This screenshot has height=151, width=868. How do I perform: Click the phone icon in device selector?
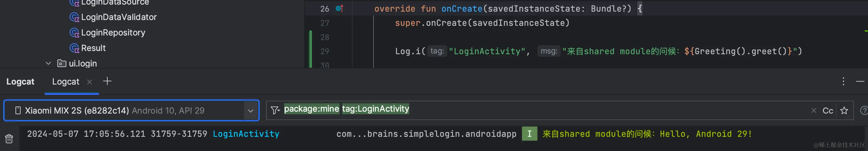point(18,110)
